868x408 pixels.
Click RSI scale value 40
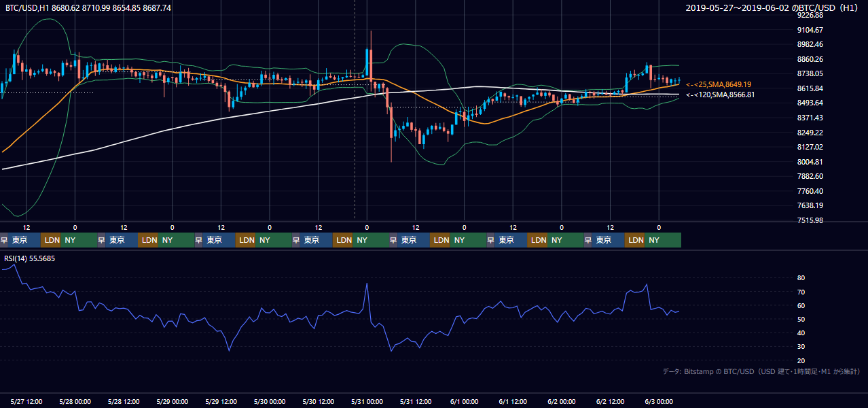(801, 333)
